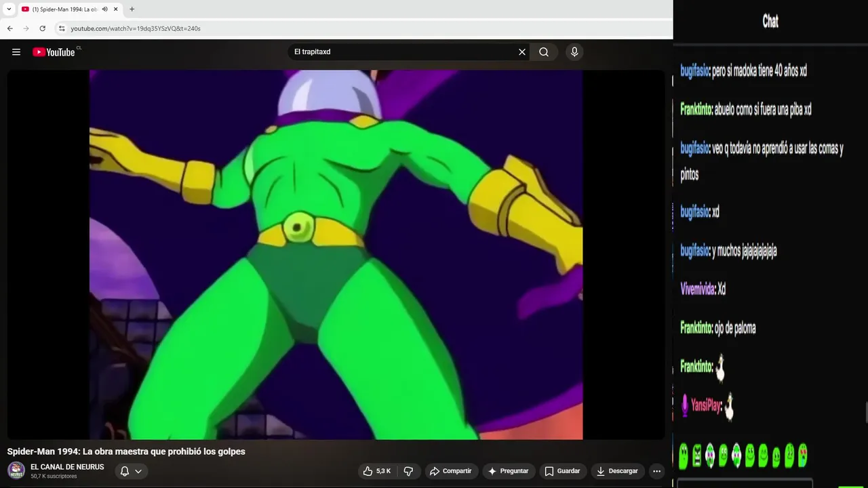Select chat message 'ojo de paloma'
Image resolution: width=868 pixels, height=488 pixels.
tap(735, 328)
